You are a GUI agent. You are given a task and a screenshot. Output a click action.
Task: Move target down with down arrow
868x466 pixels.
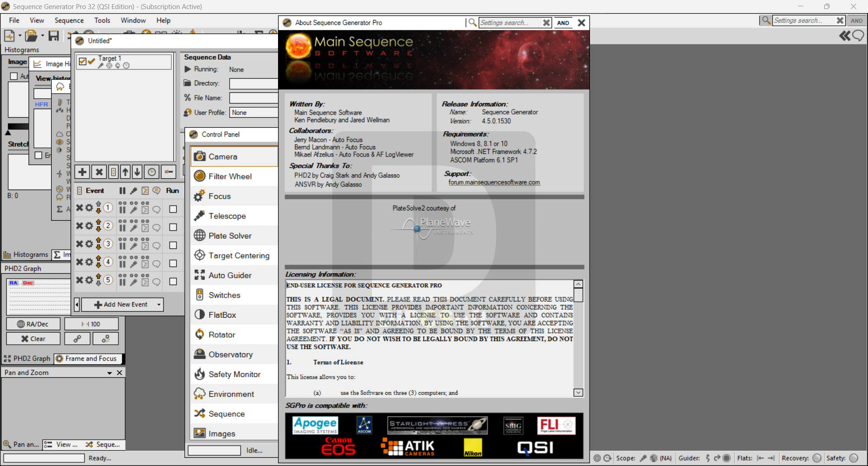(137, 172)
